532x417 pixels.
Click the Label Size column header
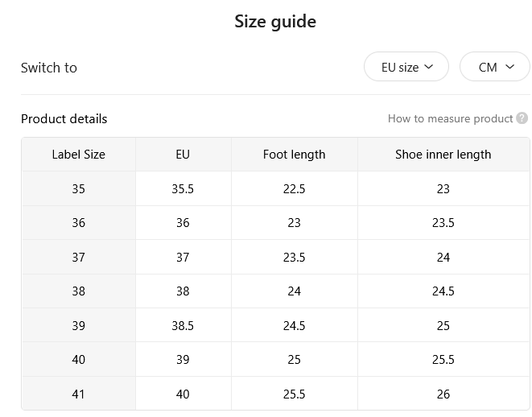78,155
